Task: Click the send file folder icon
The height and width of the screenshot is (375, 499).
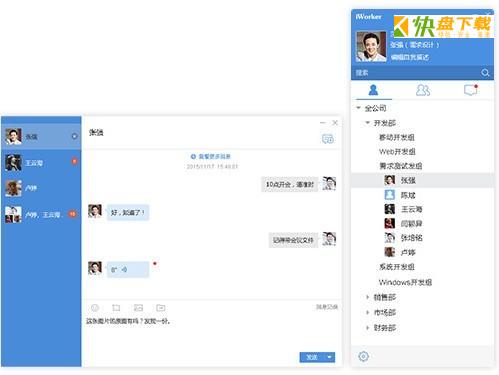Action: (161, 308)
